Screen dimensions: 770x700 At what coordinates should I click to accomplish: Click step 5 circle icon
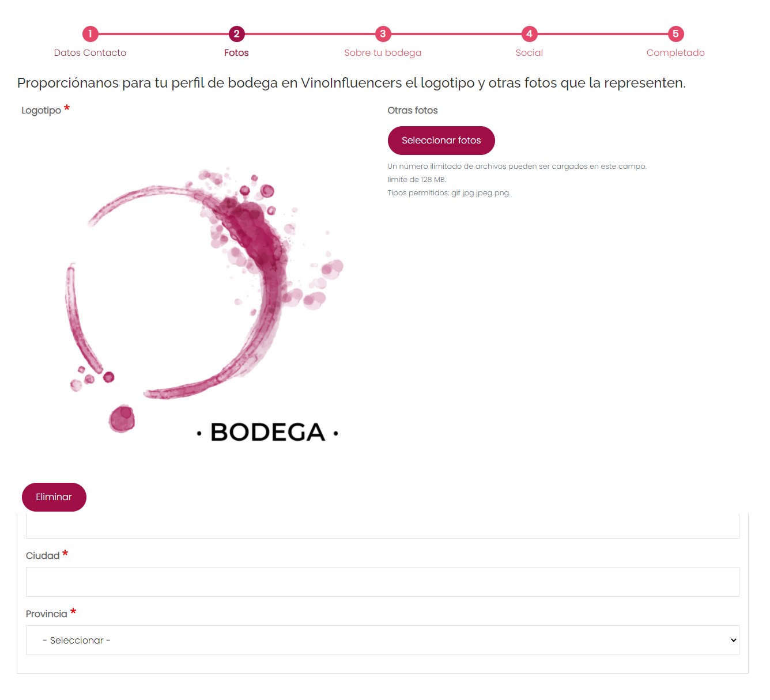click(675, 34)
